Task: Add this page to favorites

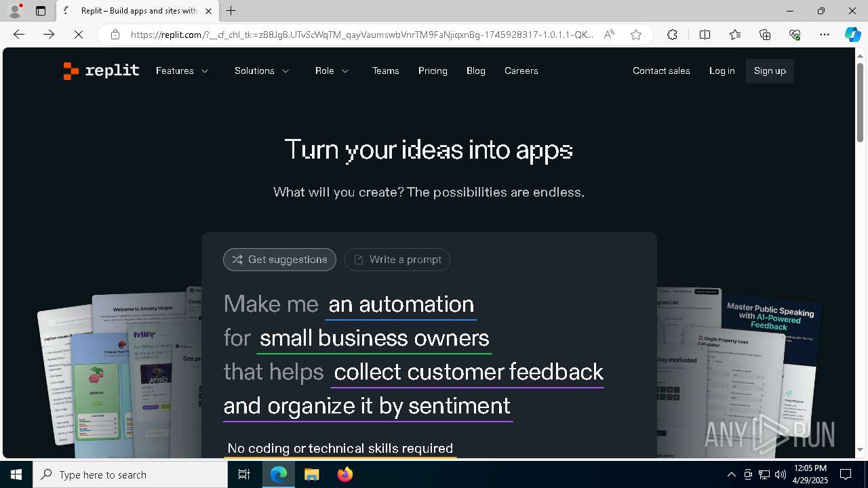Action: pyautogui.click(x=636, y=35)
